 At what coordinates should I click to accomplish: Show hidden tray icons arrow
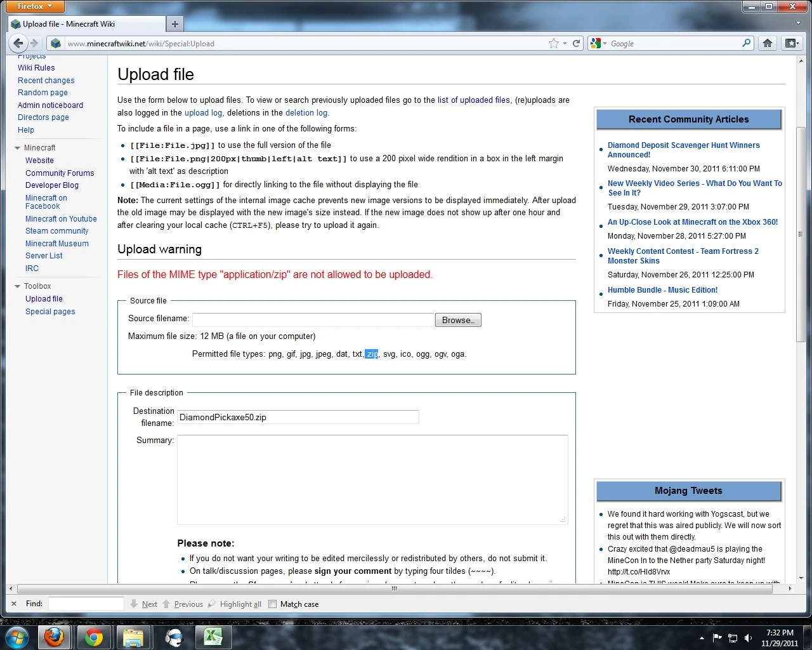tap(702, 638)
